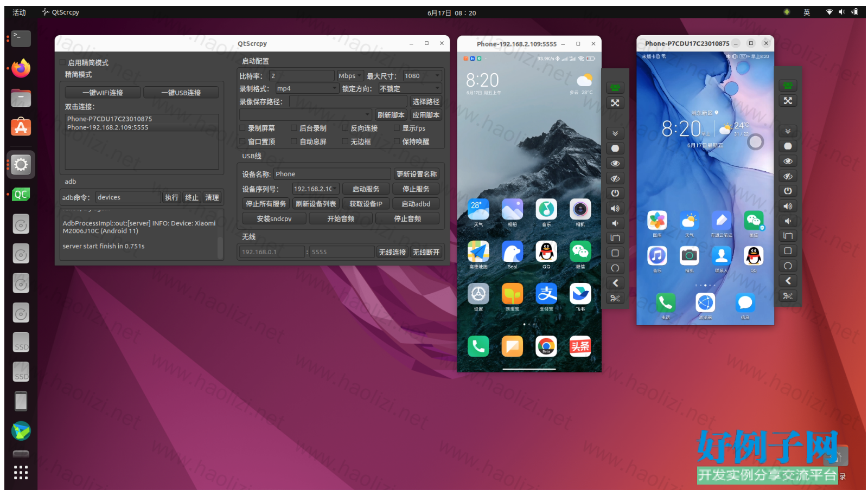This screenshot has height=490, width=868.
Task: Enable the 录制屏幕 checkbox
Action: (243, 128)
